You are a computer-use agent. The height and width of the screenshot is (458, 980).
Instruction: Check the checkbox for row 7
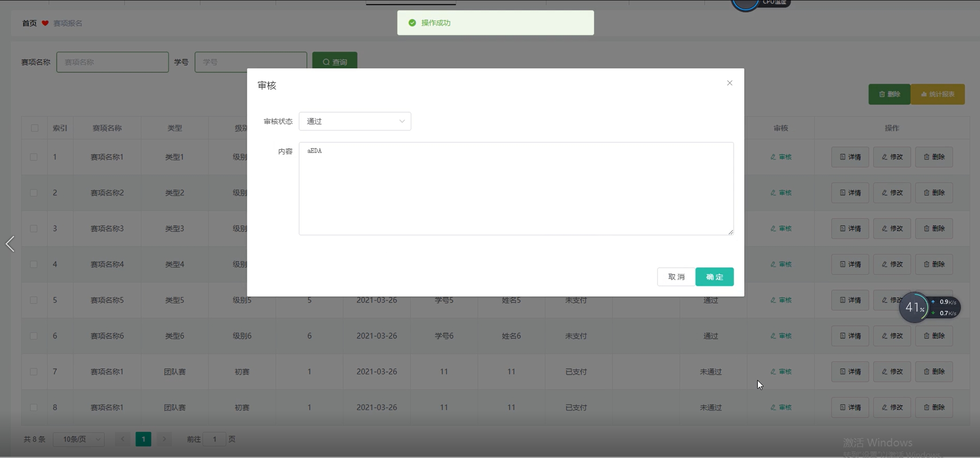click(x=34, y=372)
